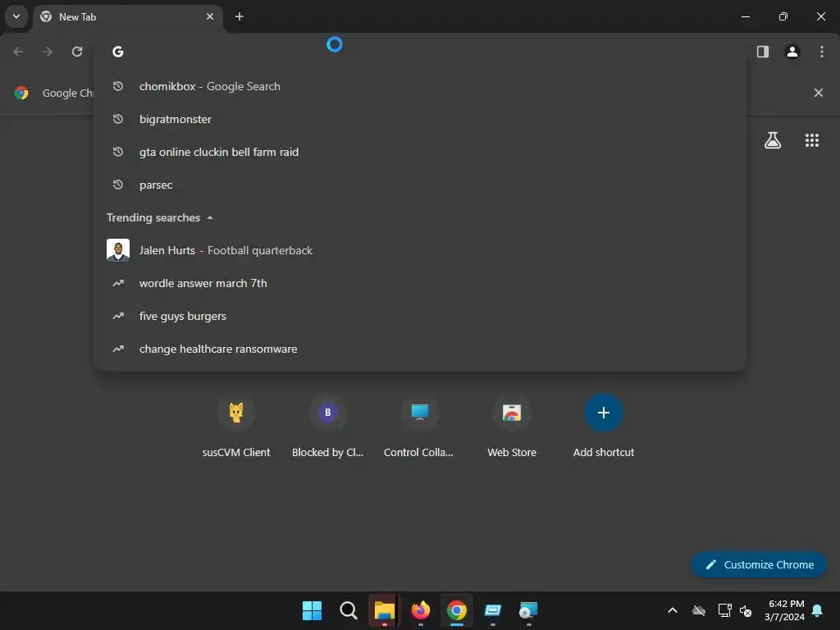This screenshot has width=840, height=630.
Task: Click trending arrow icon beside five guys burgers
Action: click(x=118, y=316)
